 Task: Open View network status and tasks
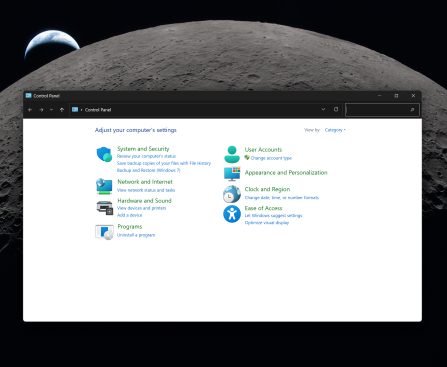(x=146, y=190)
